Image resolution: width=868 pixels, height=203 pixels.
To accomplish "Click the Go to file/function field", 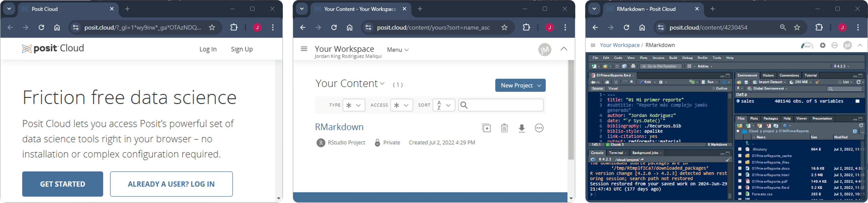I will coord(661,66).
